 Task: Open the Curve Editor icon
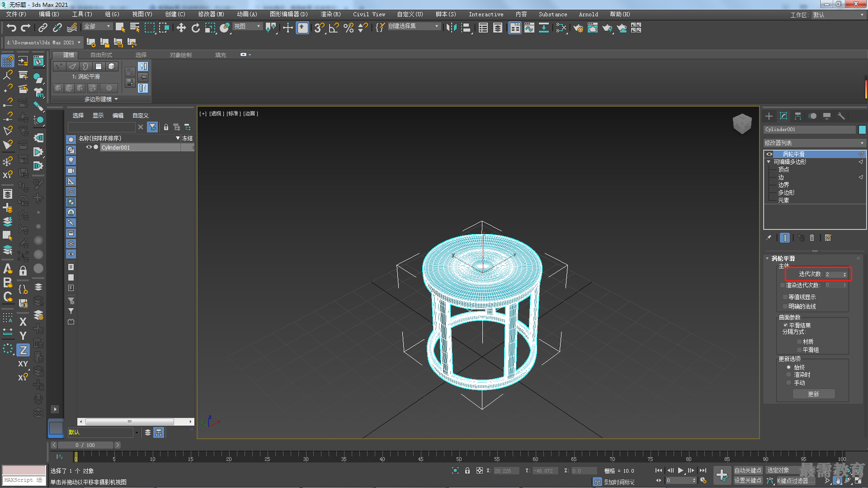coord(529,28)
